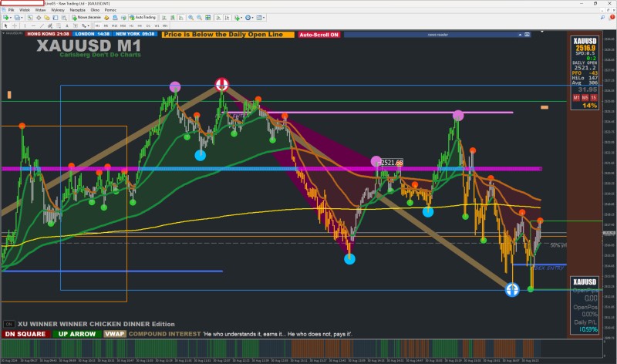This screenshot has height=364, width=617.
Task: Open red notification alert icon
Action: (612, 17)
